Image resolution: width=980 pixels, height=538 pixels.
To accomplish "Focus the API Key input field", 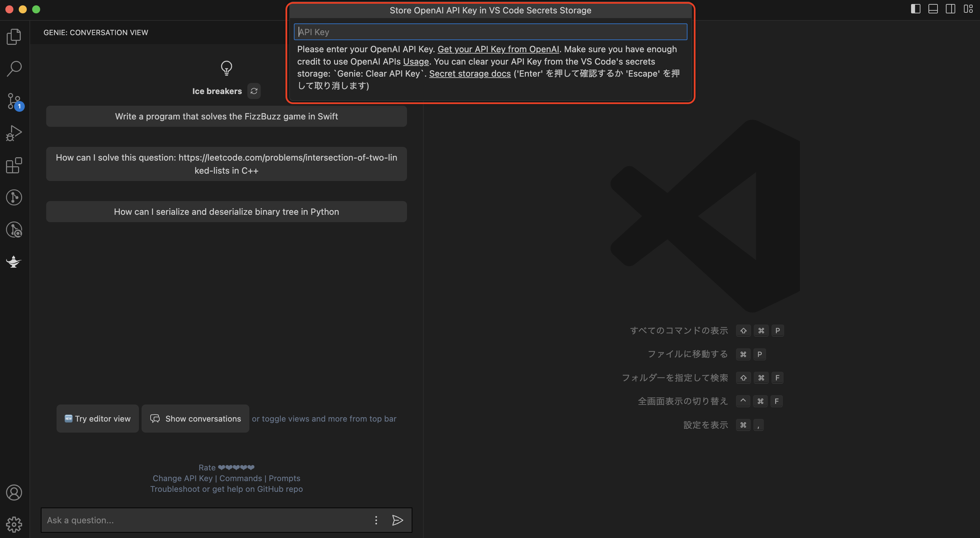I will 490,32.
